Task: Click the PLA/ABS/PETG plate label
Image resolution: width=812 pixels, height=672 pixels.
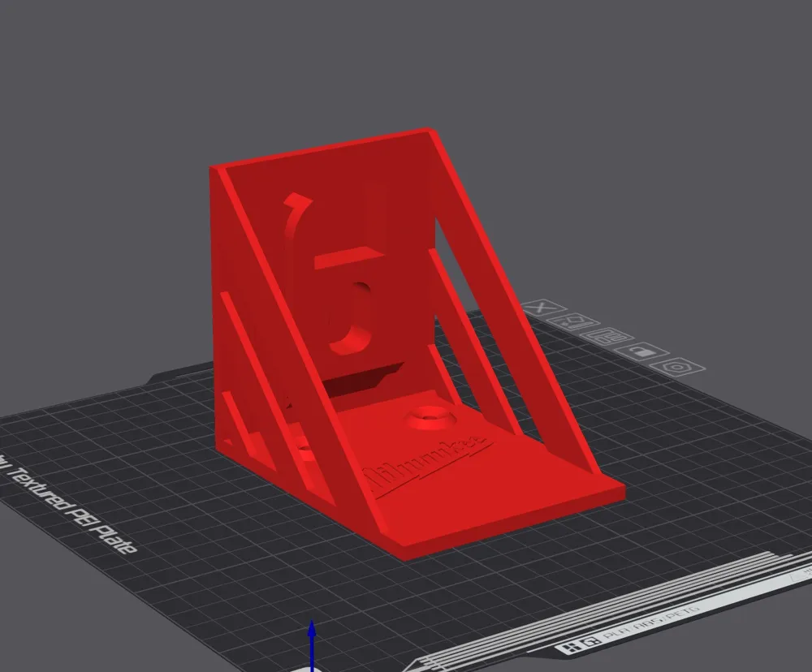Action: point(650,622)
